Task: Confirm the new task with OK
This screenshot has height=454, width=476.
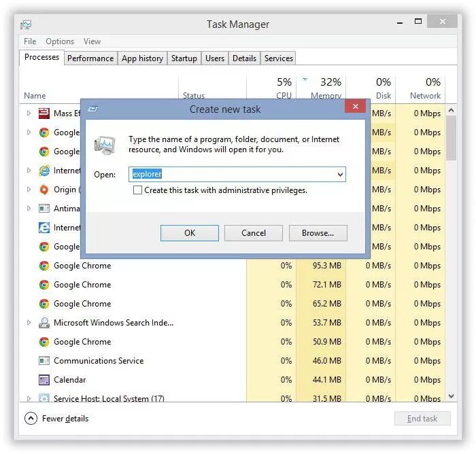Action: (190, 233)
